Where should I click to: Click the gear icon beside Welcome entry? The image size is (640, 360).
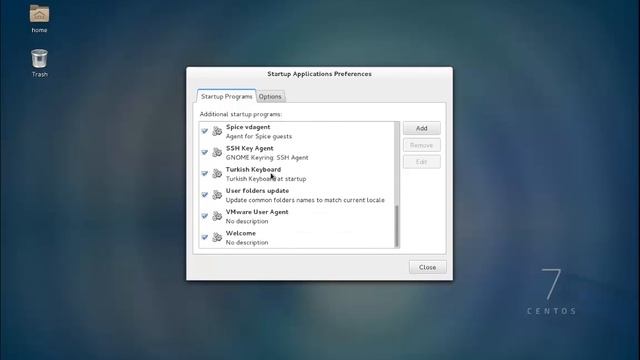tap(217, 237)
